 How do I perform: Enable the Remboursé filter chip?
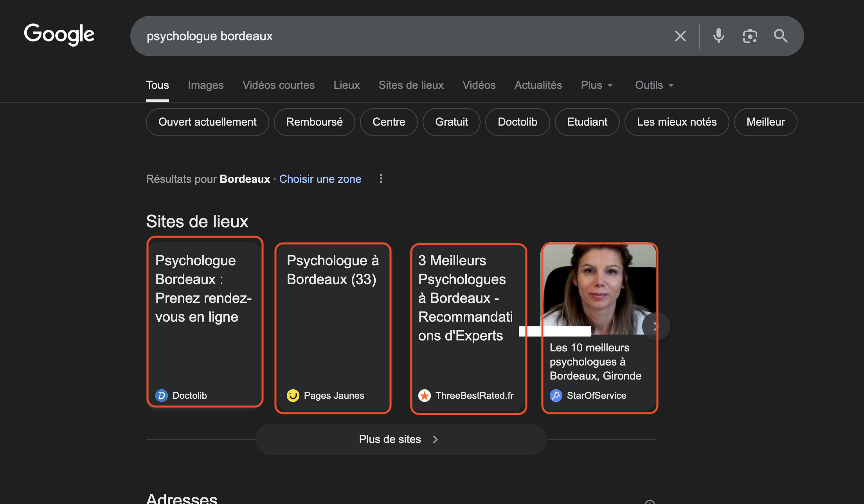pyautogui.click(x=314, y=122)
